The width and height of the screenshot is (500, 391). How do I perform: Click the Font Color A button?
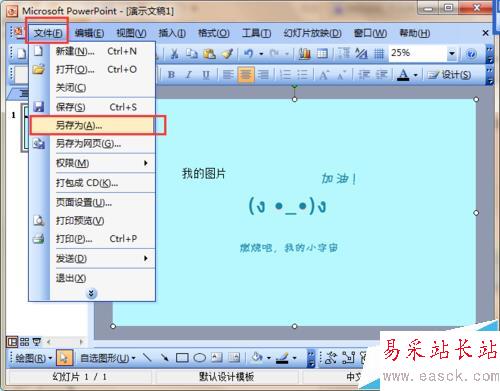[403, 75]
